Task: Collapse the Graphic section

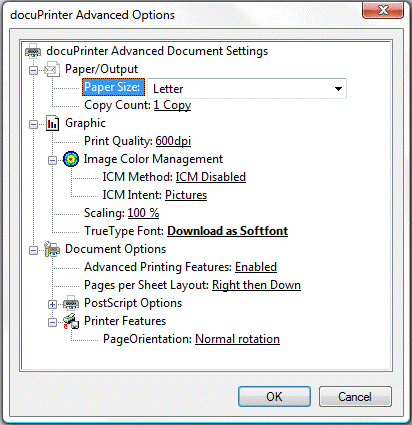Action: click(x=33, y=124)
